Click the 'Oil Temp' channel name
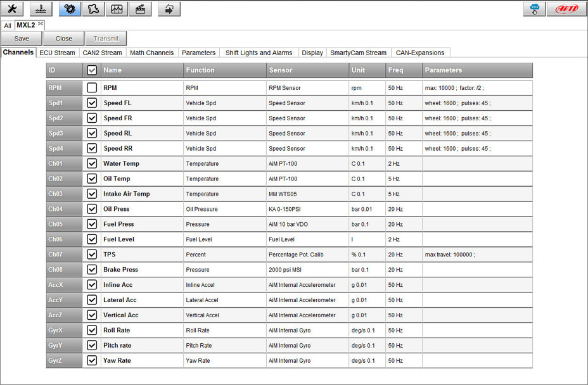This screenshot has height=385, width=588. (x=117, y=179)
